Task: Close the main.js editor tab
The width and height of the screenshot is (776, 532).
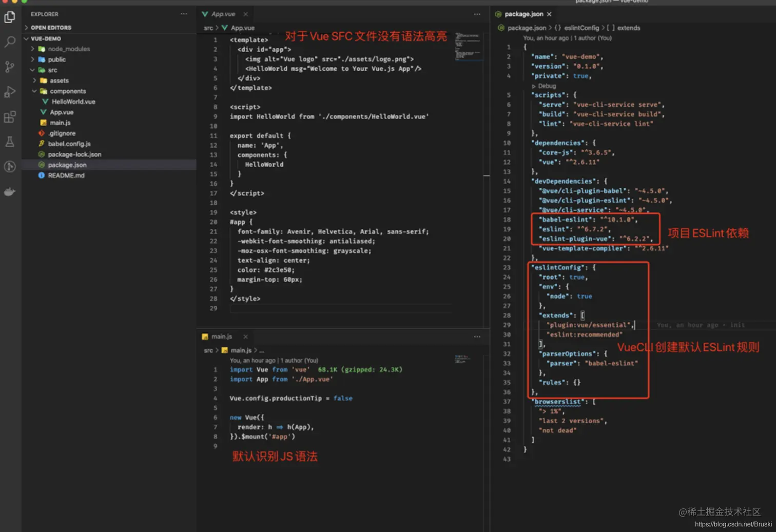Action: pos(246,337)
